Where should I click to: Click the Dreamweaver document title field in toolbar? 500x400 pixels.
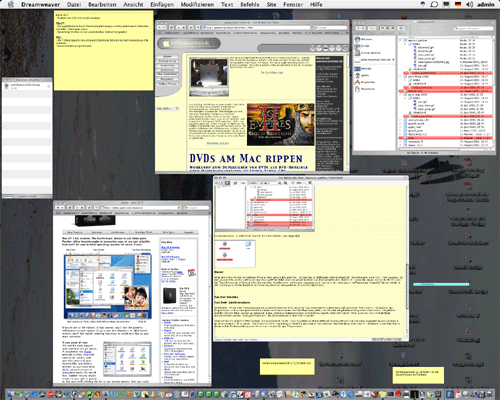point(262,183)
